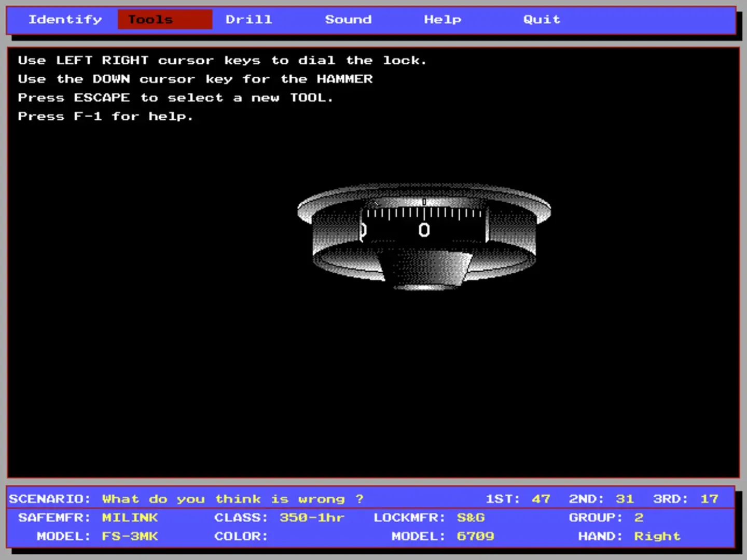Click the number 0 on the dial
Image resolution: width=747 pixels, height=560 pixels.
[x=424, y=230]
